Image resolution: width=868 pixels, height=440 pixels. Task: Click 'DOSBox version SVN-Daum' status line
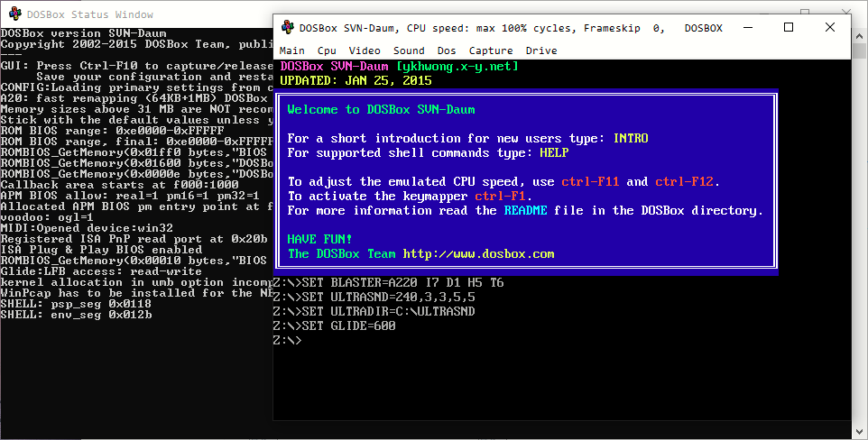(x=83, y=33)
